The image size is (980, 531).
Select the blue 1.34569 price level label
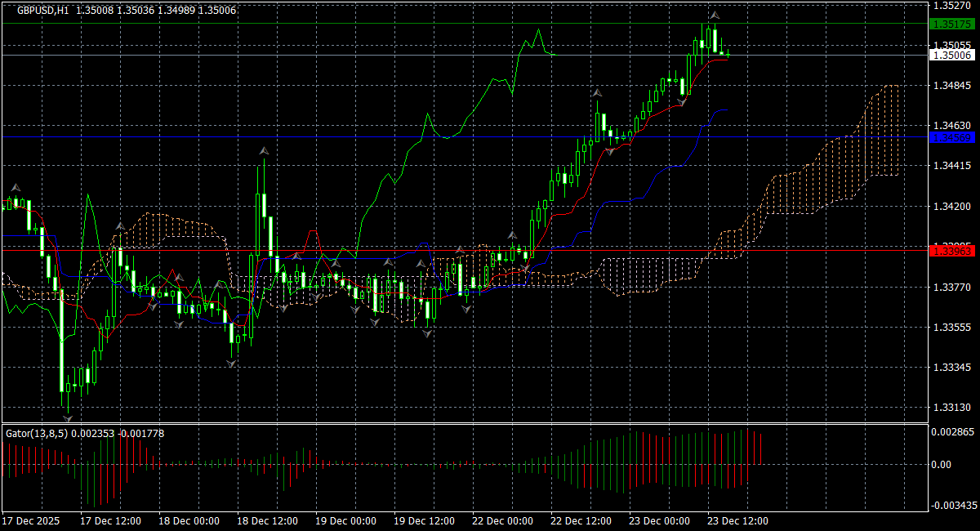[x=951, y=137]
